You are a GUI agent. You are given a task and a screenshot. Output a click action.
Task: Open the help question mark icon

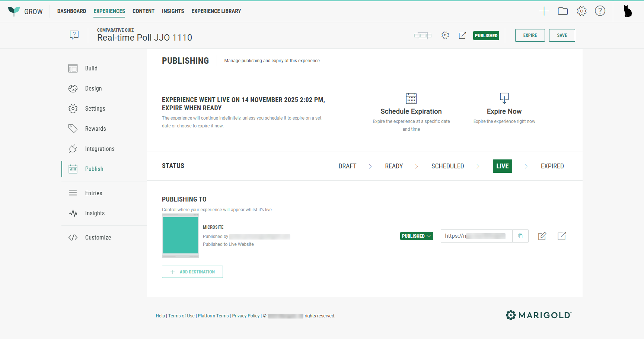tap(600, 11)
